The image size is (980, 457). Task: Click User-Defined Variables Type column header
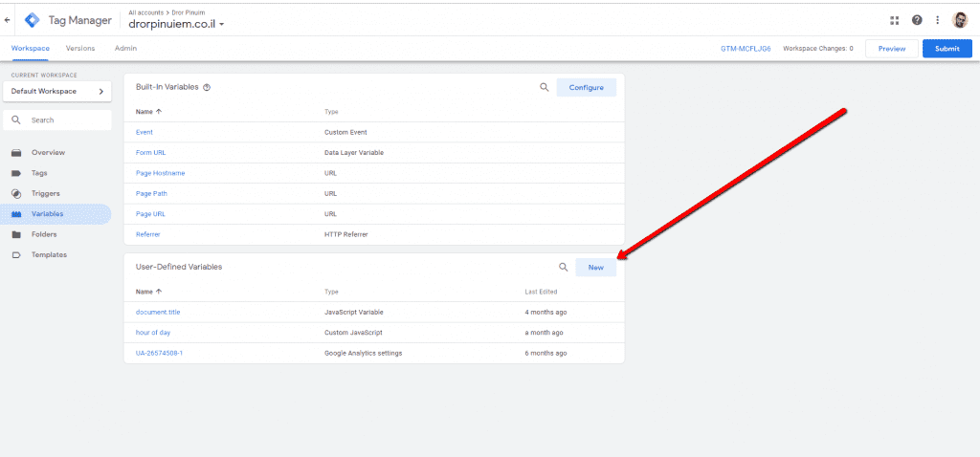[331, 292]
